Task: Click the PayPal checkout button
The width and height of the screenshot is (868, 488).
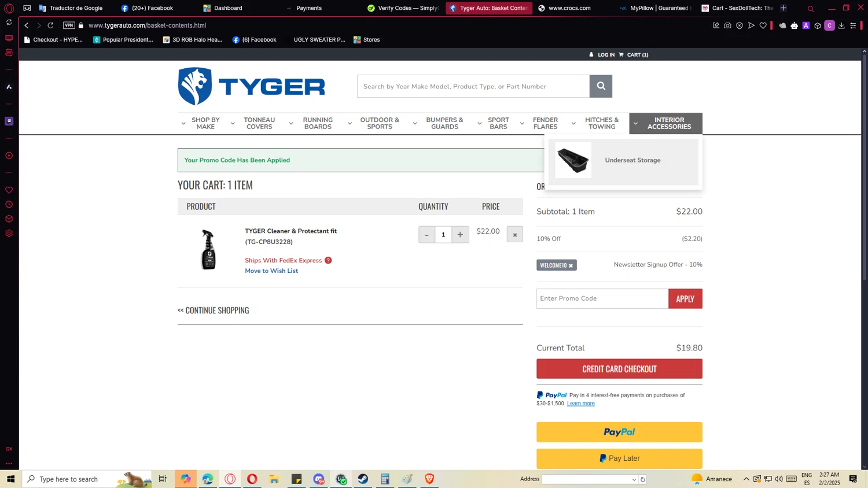Action: point(619,432)
